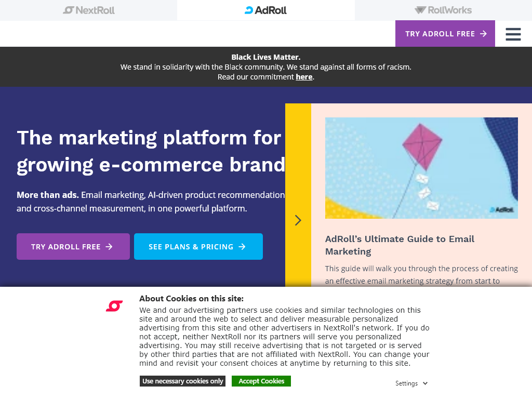Click TRY ADROLL FREE in the header
This screenshot has height=399, width=532.
click(x=445, y=33)
